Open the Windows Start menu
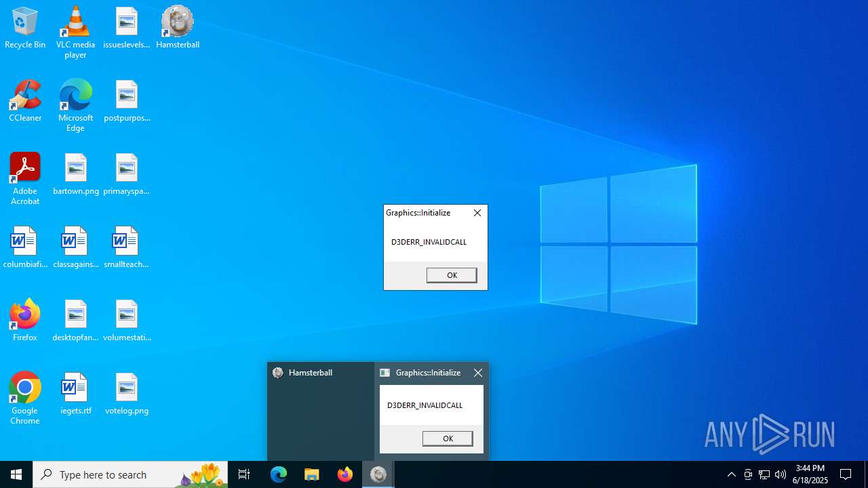The height and width of the screenshot is (488, 868). pos(16,474)
